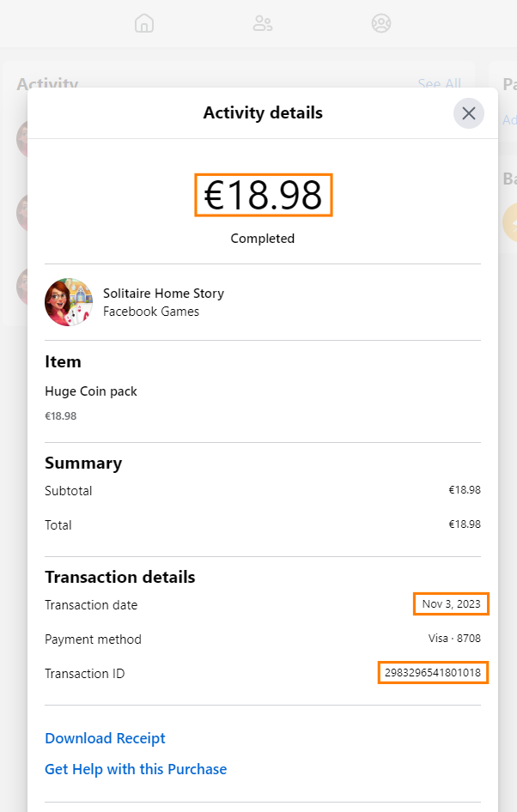
Task: Click the Home icon in top navigation
Action: pyautogui.click(x=144, y=23)
